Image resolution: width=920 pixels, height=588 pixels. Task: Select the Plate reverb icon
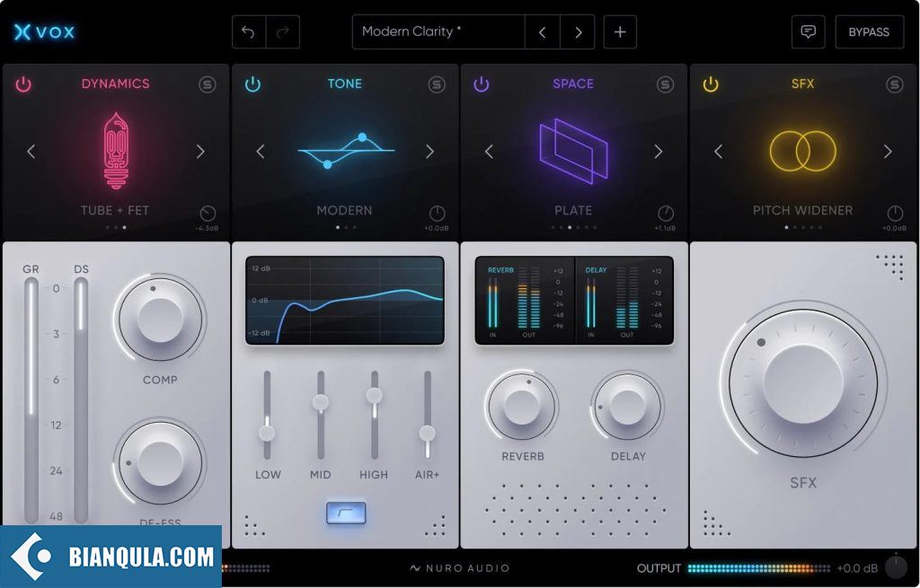(x=573, y=151)
